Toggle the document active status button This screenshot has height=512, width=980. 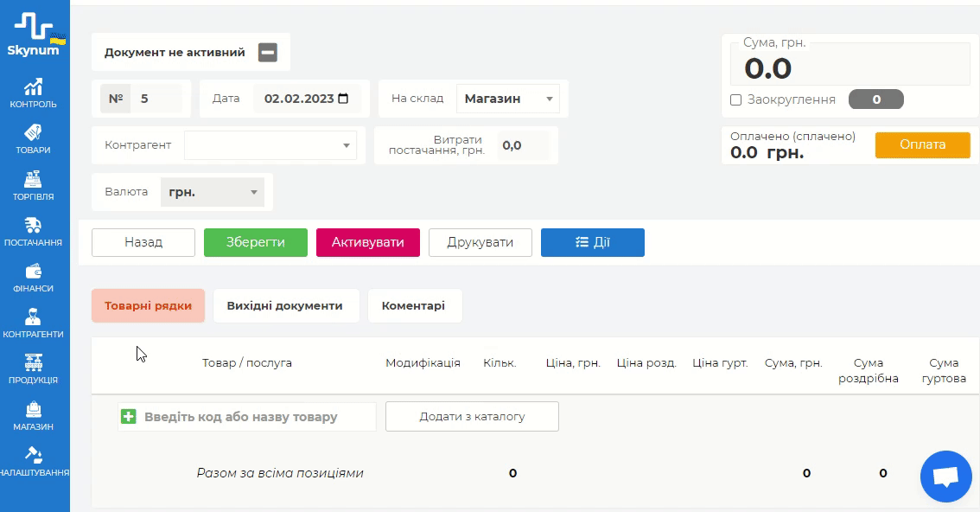[268, 53]
